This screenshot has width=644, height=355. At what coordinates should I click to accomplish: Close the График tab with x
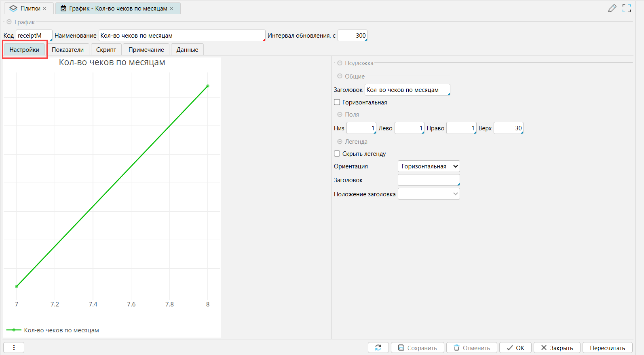(x=171, y=9)
